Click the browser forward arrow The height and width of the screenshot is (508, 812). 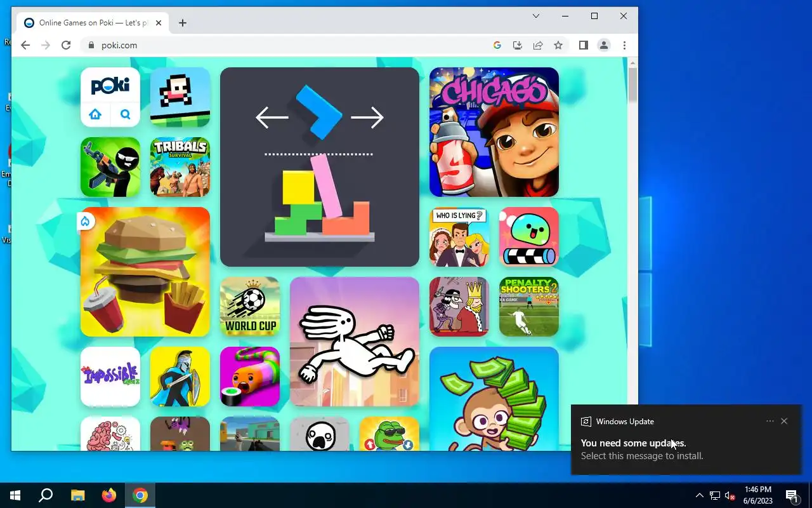click(x=46, y=45)
